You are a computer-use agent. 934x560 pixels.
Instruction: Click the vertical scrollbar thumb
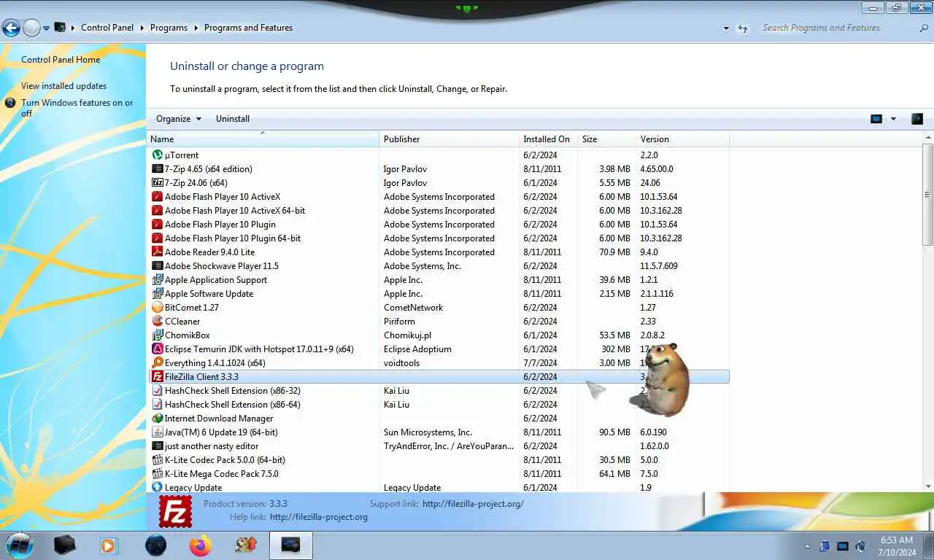tap(928, 194)
